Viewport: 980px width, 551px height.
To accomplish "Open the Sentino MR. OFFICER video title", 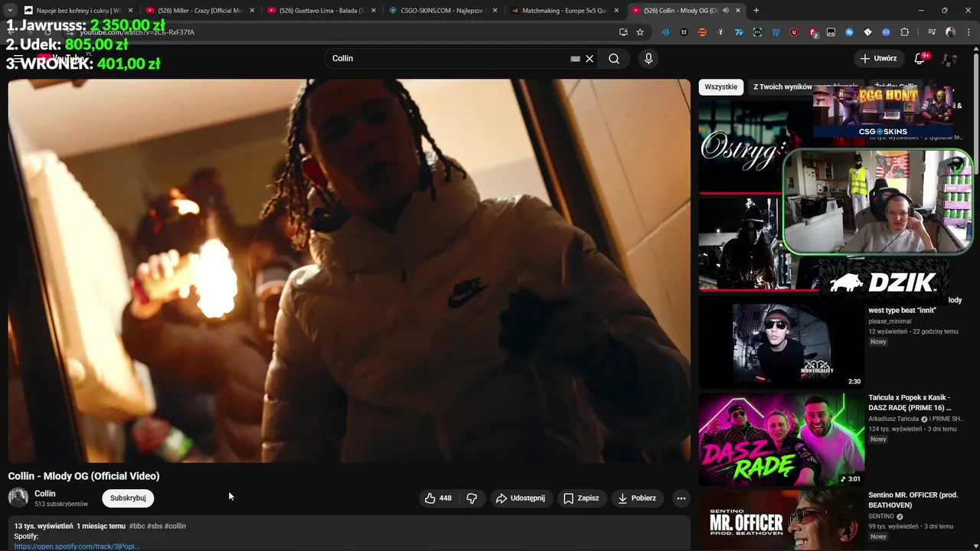I will click(x=913, y=500).
